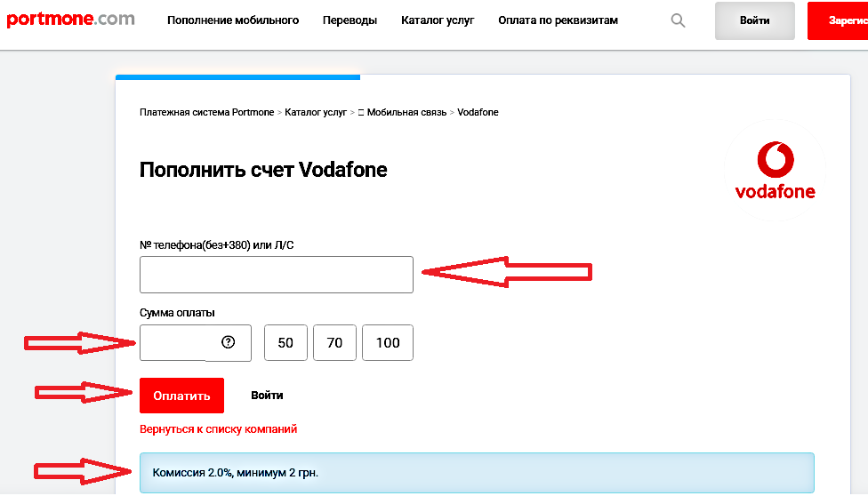Click the portmone.com logo
868x504 pixels.
click(70, 20)
